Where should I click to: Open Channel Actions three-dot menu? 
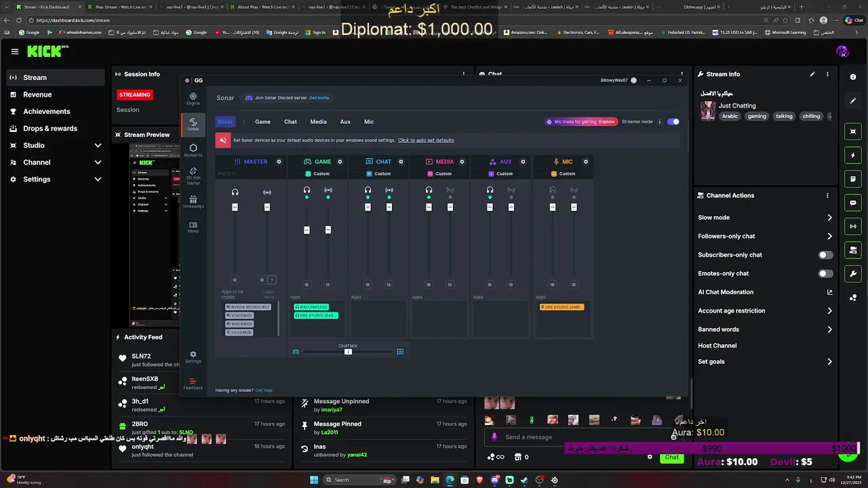coord(827,195)
